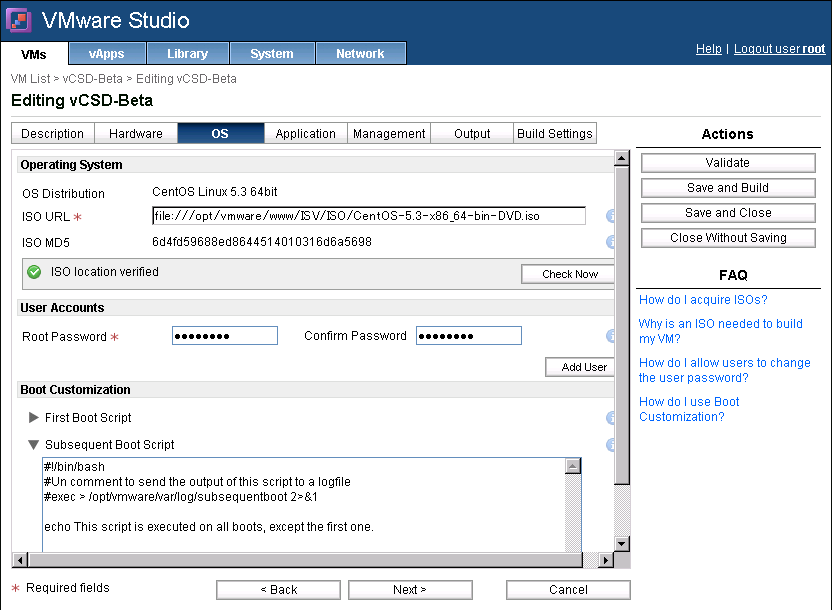
Task: Open the Help link
Action: pyautogui.click(x=708, y=49)
